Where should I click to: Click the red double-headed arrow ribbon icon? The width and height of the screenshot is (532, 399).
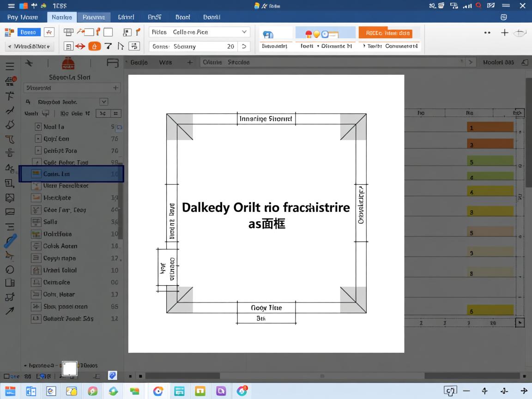coord(80,46)
